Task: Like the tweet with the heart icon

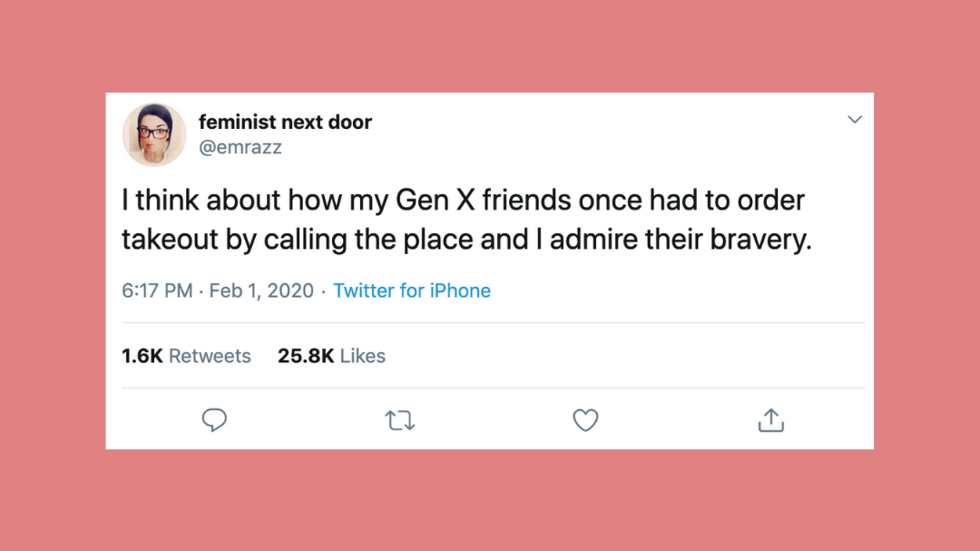Action: tap(585, 420)
